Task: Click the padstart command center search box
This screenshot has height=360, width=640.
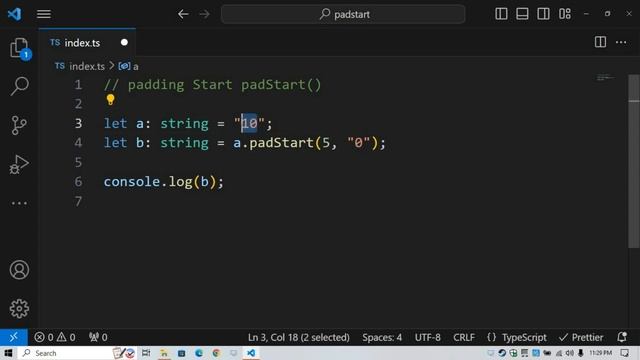Action: (343, 14)
